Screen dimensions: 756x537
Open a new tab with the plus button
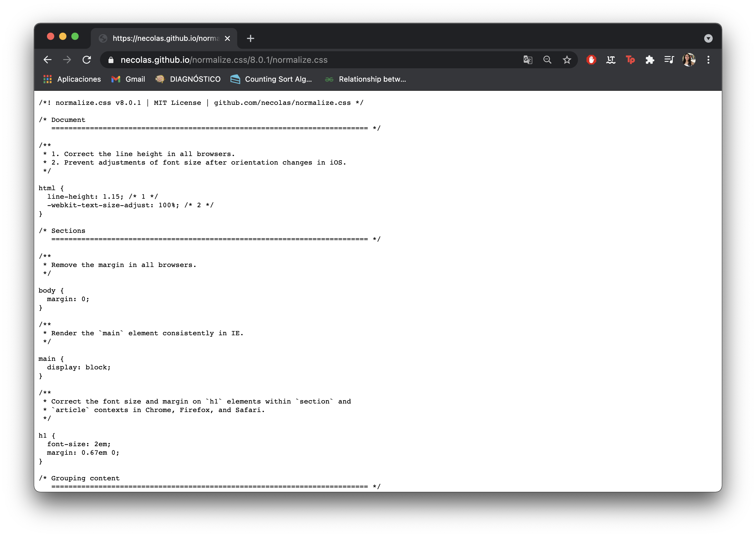tap(250, 38)
